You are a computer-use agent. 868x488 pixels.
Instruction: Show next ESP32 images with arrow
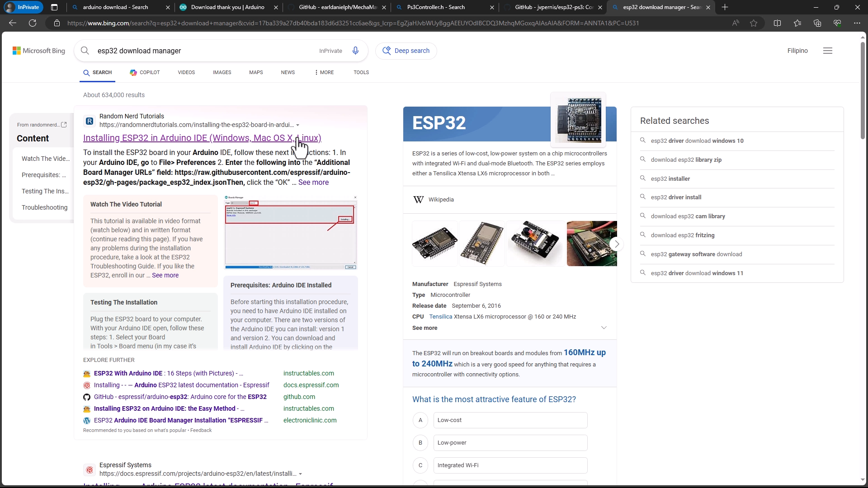pos(616,244)
